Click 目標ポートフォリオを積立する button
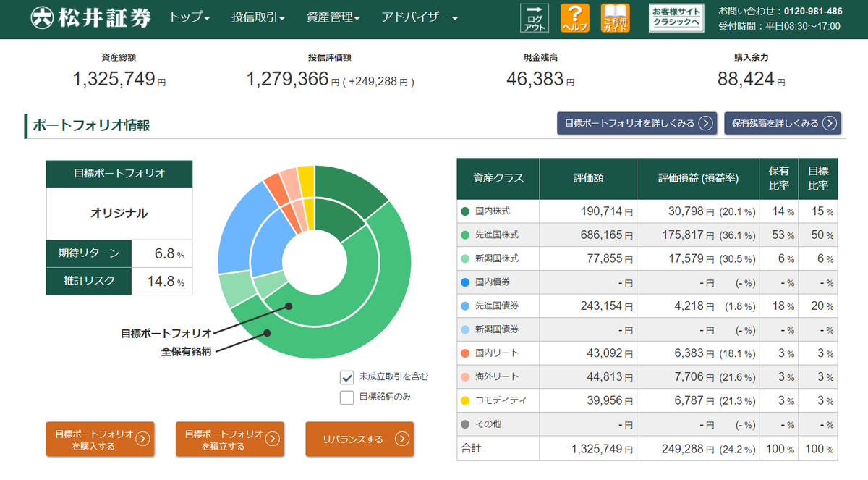Image resolution: width=868 pixels, height=480 pixels. point(230,439)
